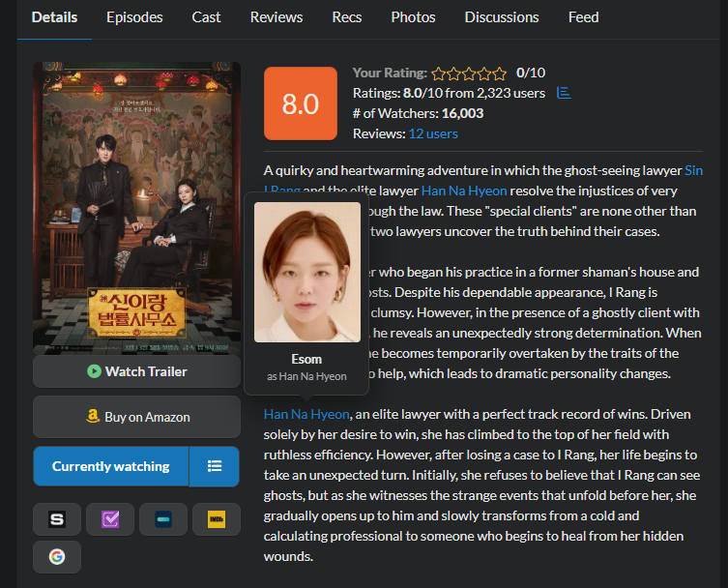
Task: View the Discussions tab
Action: [502, 17]
